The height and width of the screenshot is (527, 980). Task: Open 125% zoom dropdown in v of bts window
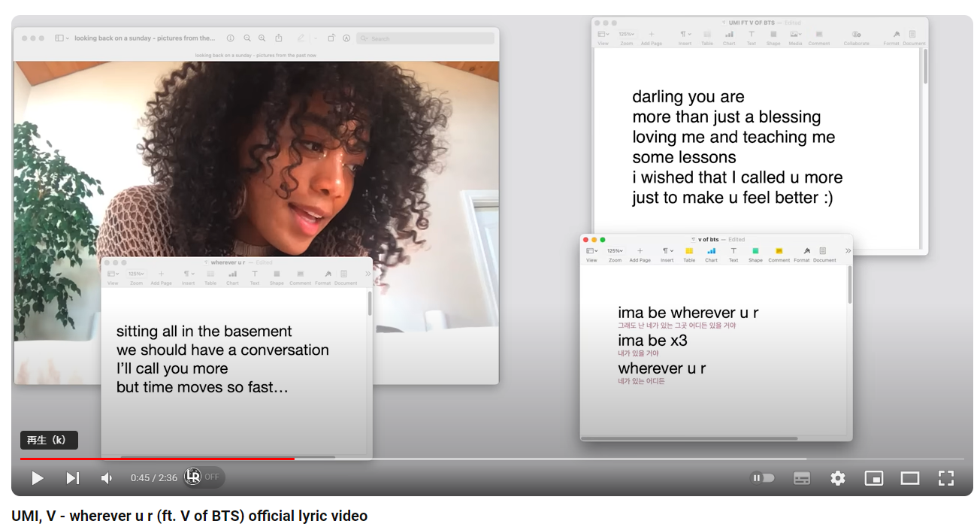[x=616, y=254]
